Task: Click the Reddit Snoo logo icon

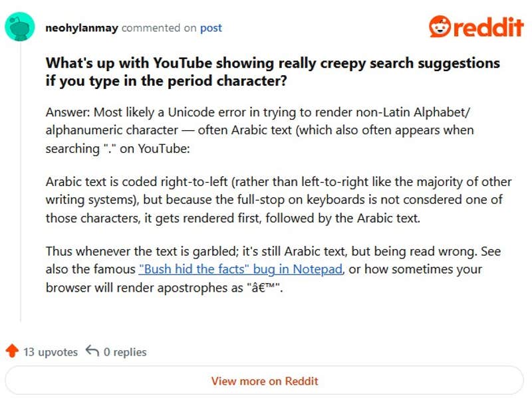Action: [x=440, y=27]
